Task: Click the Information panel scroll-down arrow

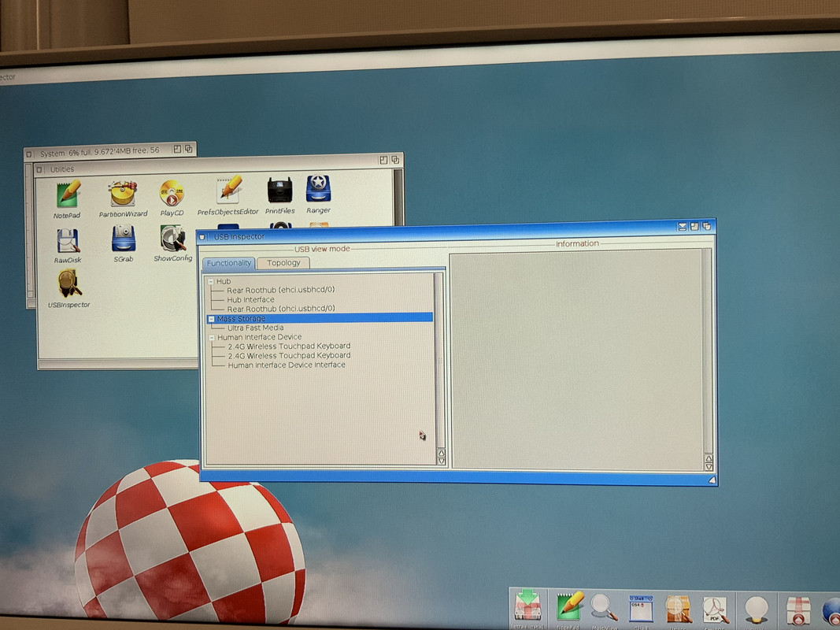Action: click(709, 467)
